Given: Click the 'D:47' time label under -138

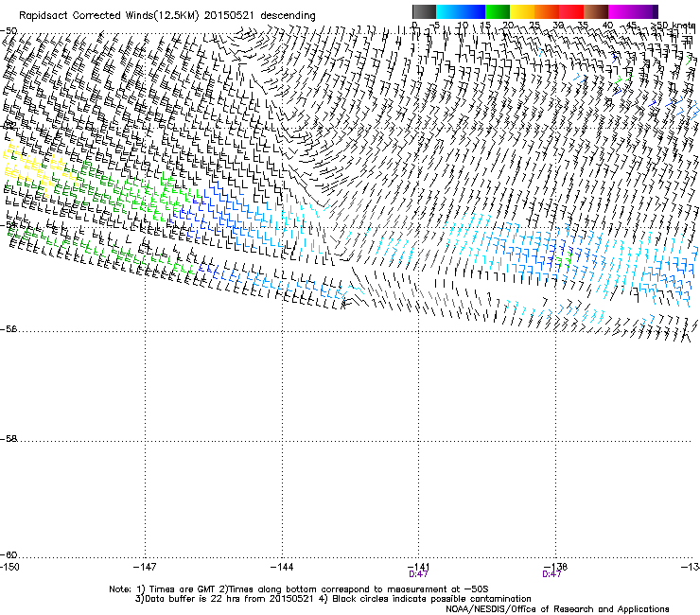Looking at the screenshot, I should click(x=551, y=574).
